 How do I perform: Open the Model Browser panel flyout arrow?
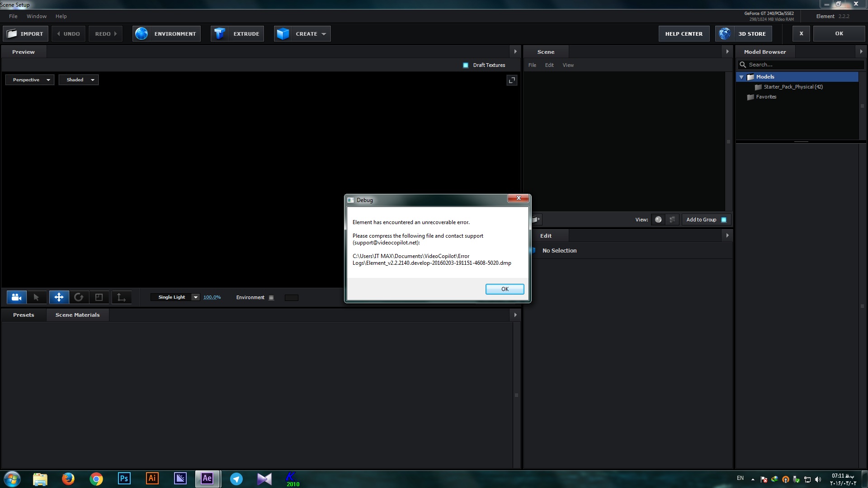(861, 52)
